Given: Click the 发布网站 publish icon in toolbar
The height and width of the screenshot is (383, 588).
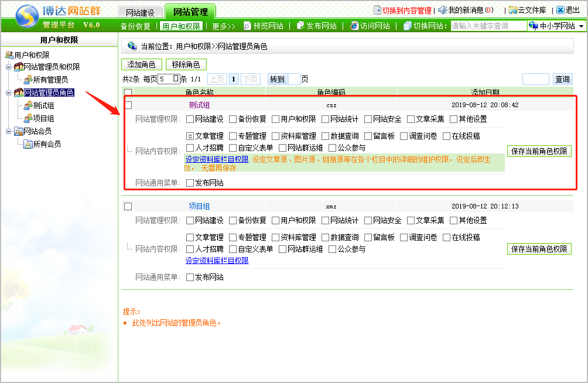Looking at the screenshot, I should pos(300,26).
